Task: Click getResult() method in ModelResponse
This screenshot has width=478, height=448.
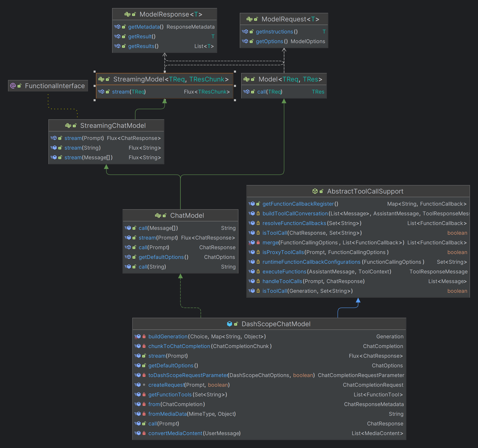Action: [x=142, y=36]
